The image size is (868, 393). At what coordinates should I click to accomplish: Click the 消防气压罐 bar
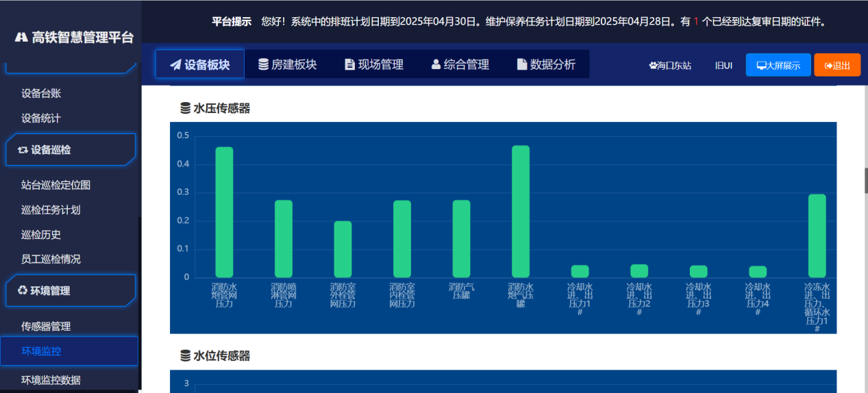(x=462, y=239)
